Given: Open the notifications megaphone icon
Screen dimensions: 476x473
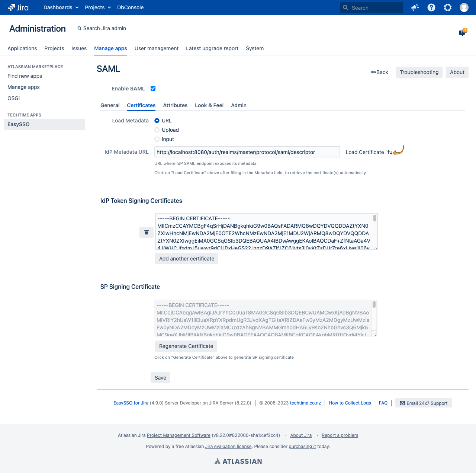Looking at the screenshot, I should tap(415, 7).
